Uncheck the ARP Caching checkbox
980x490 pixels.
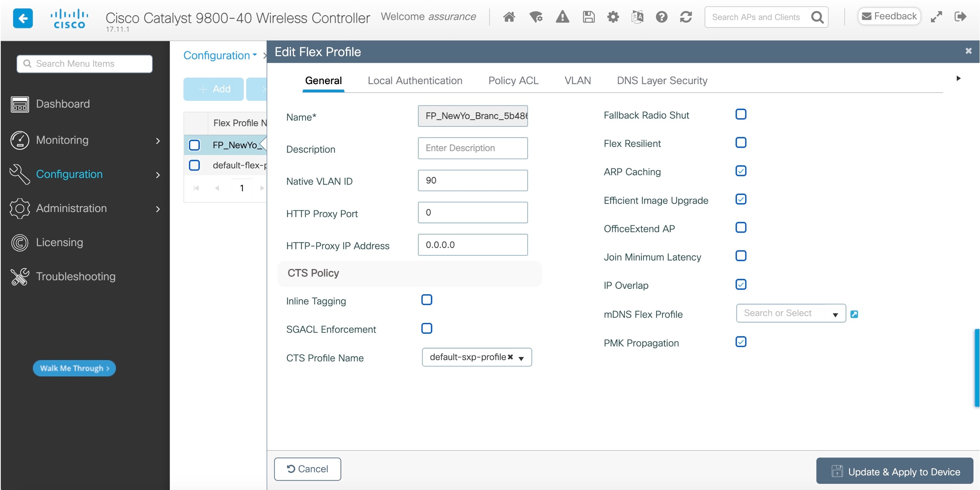[741, 171]
